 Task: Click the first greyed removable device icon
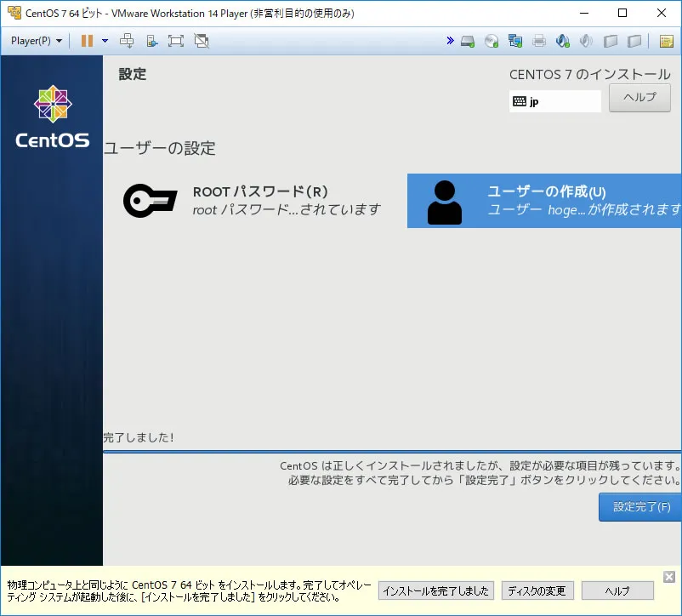tap(611, 42)
